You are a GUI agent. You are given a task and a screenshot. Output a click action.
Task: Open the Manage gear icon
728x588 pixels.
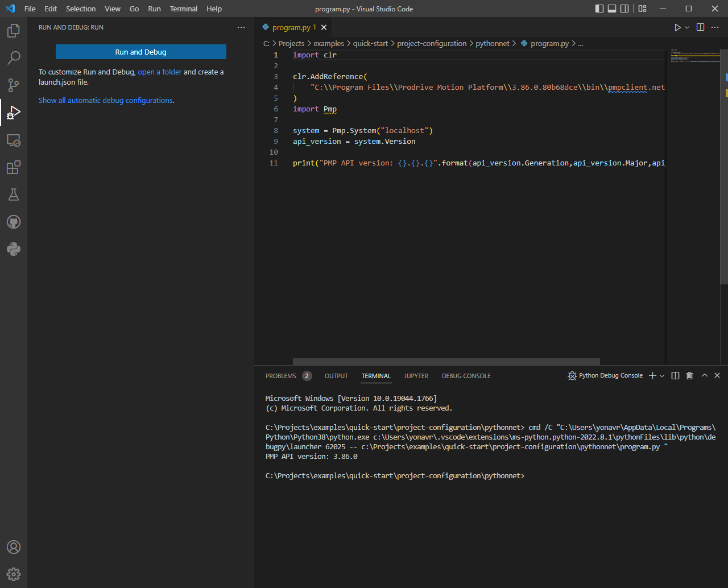pyautogui.click(x=14, y=574)
